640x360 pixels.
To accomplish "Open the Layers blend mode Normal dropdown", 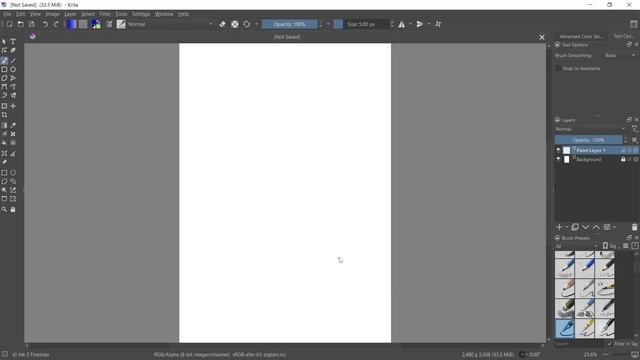I will click(x=591, y=129).
